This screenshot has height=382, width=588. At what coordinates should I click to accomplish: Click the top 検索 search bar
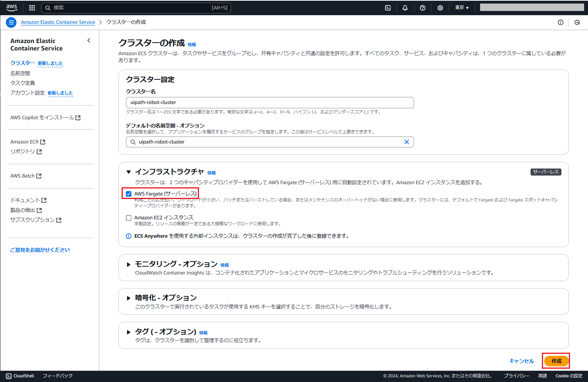click(x=136, y=7)
